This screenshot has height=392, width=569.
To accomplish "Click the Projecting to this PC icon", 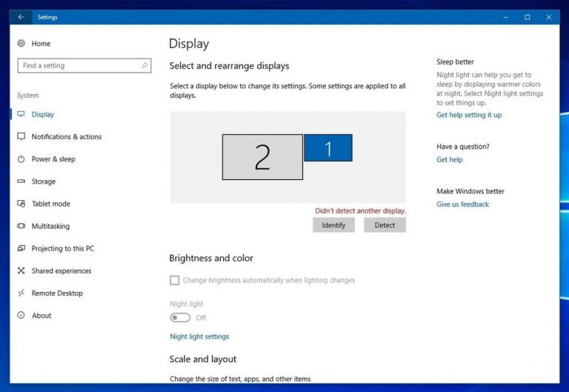I will (x=21, y=248).
